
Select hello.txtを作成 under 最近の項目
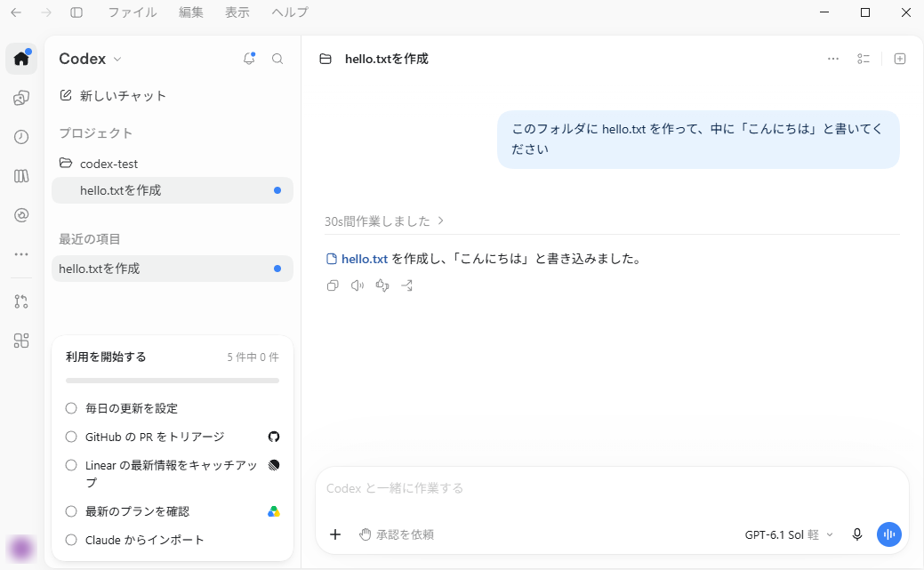pyautogui.click(x=172, y=269)
